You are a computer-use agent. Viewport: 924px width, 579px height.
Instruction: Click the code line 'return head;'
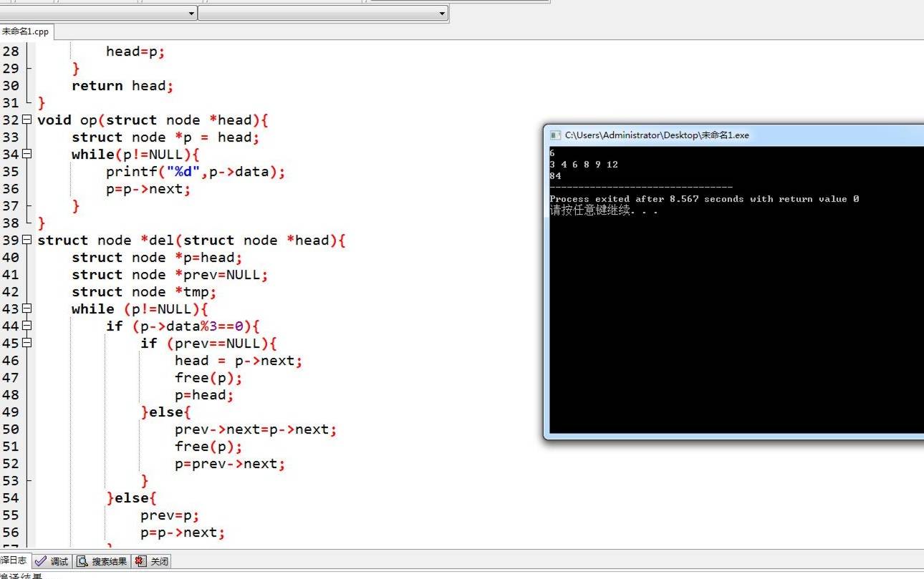[x=122, y=85]
